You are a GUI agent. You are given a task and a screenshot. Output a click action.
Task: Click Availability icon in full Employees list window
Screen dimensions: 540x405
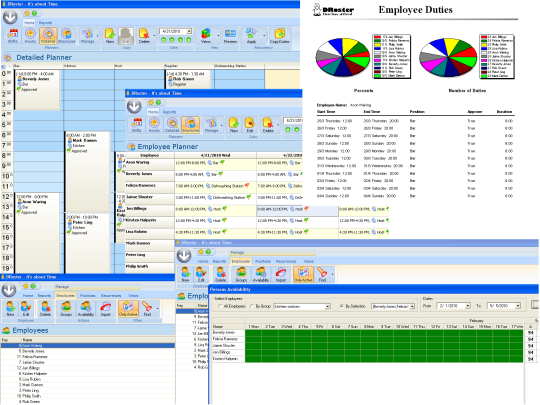click(86, 309)
